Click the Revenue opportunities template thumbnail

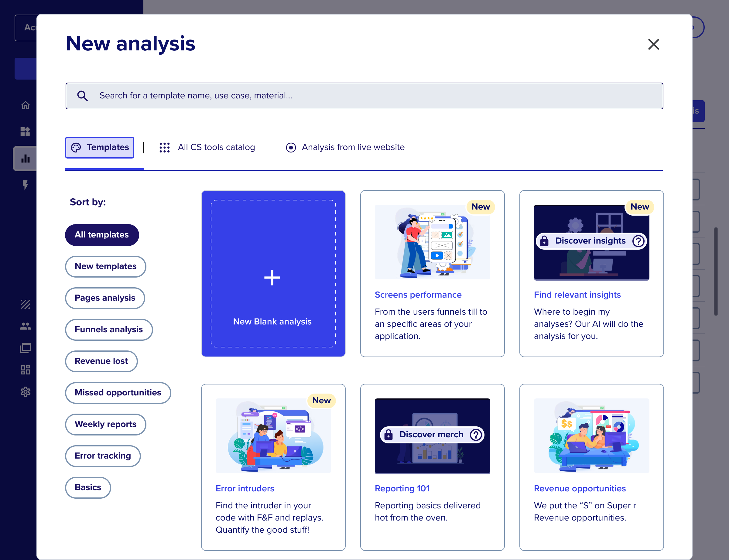(591, 435)
